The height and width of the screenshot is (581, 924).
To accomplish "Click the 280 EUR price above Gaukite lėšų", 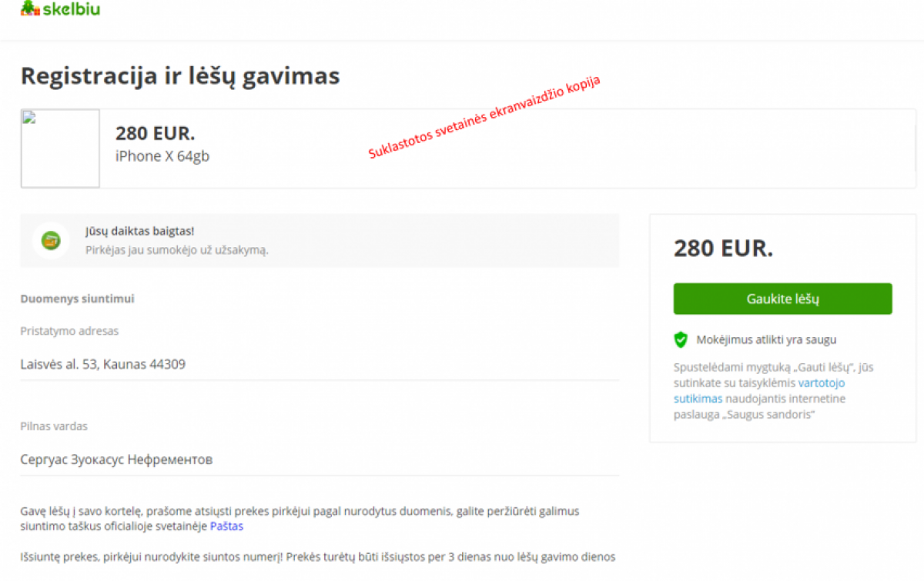I will coord(724,249).
